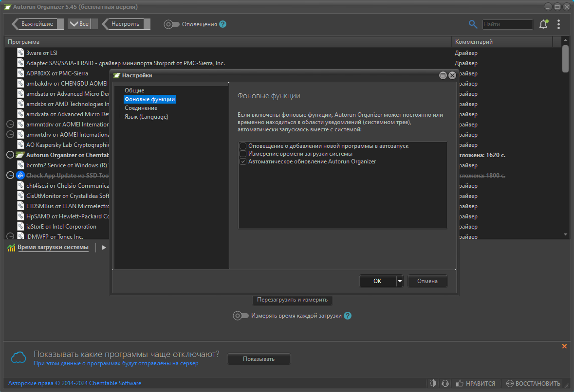Viewport: 574px width, 392px height.
Task: Expand the OK button dropdown arrow
Action: click(399, 281)
